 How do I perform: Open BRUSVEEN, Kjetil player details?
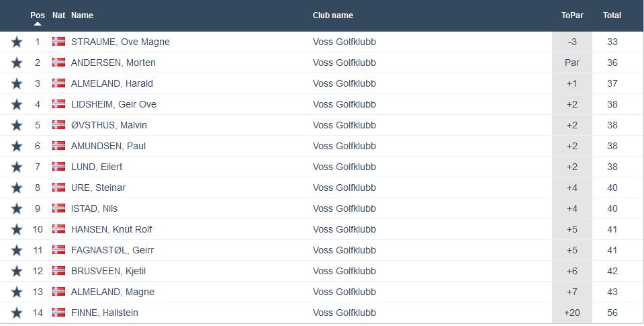point(107,271)
